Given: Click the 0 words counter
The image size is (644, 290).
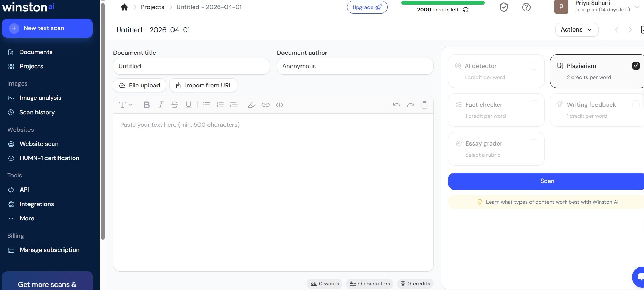Looking at the screenshot, I should click(325, 284).
